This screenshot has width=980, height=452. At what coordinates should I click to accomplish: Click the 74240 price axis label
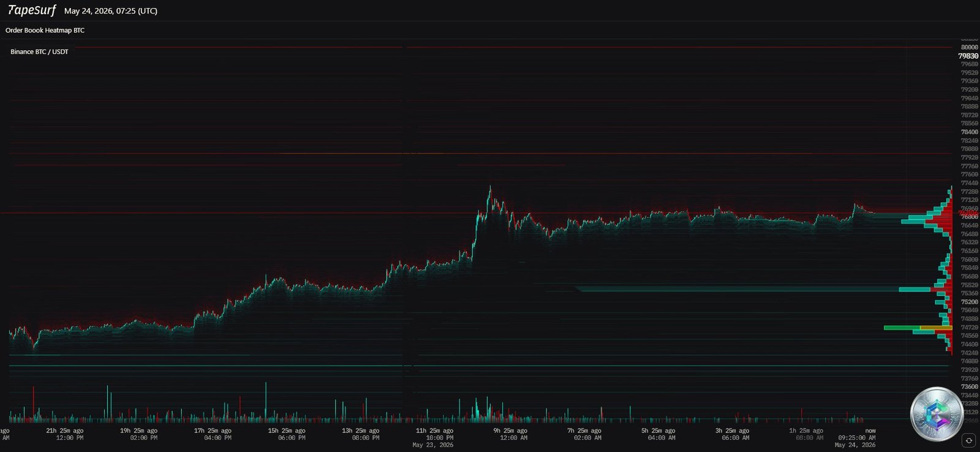(x=970, y=353)
